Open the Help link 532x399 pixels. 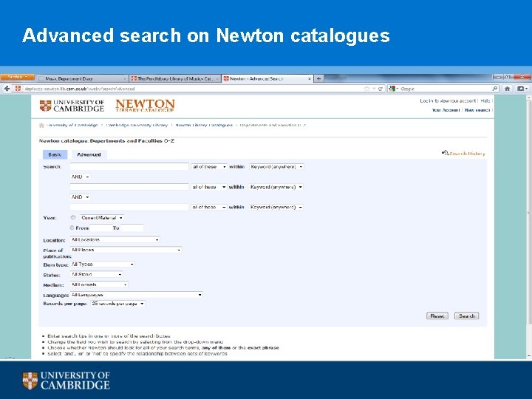(x=485, y=100)
